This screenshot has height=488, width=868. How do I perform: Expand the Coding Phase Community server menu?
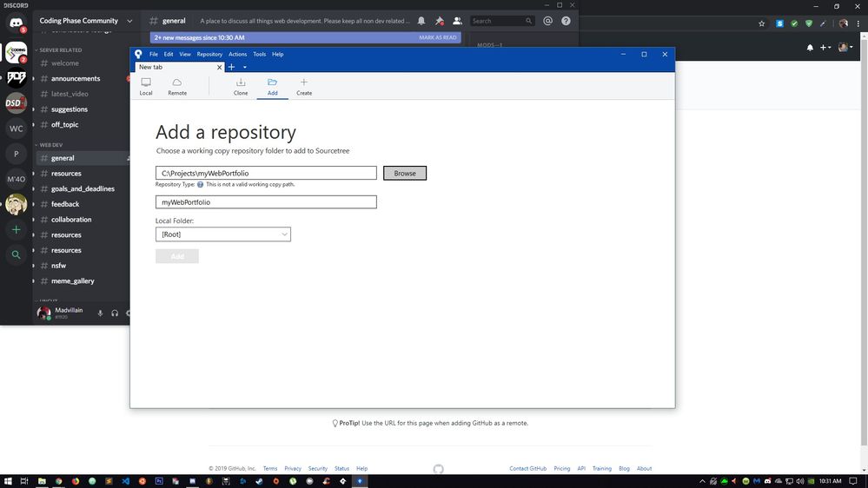[x=129, y=21]
